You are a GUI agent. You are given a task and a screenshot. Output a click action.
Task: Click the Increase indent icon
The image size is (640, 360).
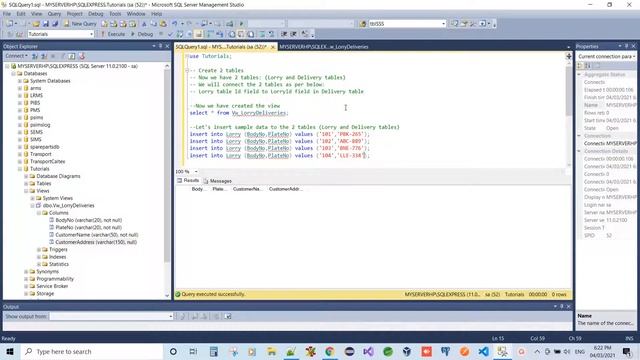(x=293, y=34)
